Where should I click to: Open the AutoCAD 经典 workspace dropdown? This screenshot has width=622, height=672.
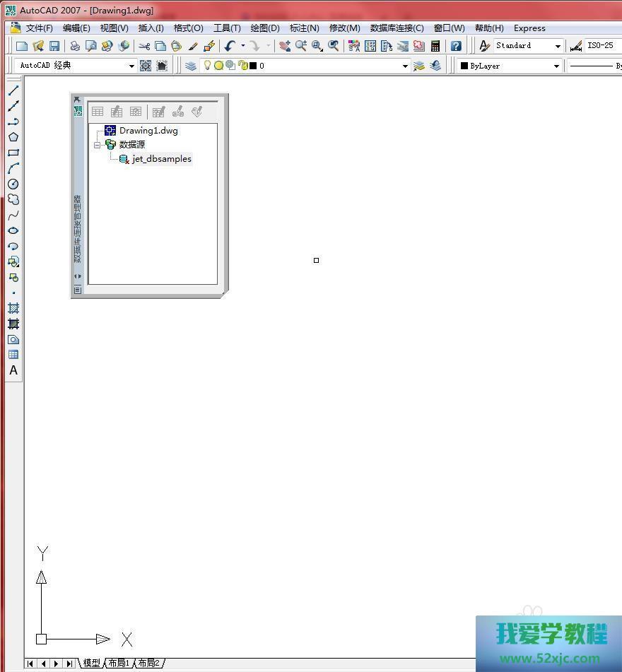click(131, 66)
